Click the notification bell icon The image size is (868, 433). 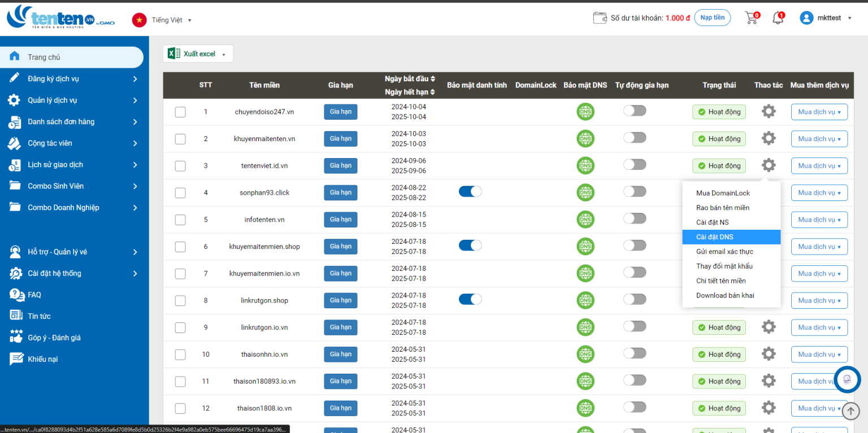point(778,17)
